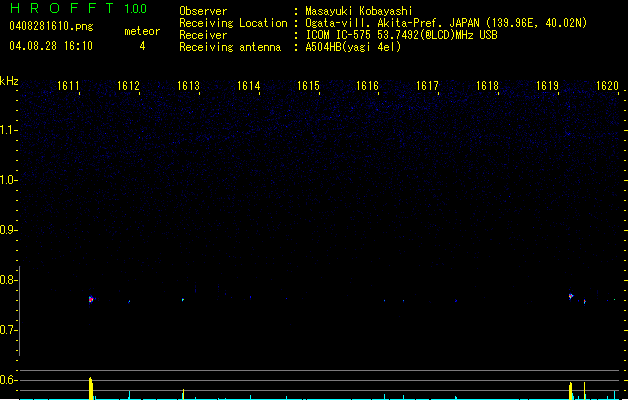Select the filename 0408281610.png
The image size is (629, 400).
pyautogui.click(x=51, y=26)
